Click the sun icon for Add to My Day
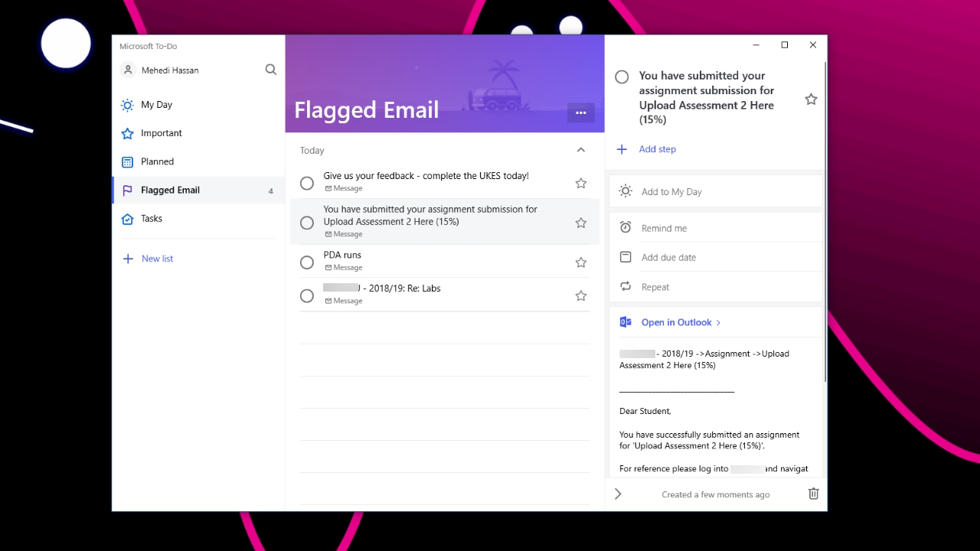Screen dimensions: 980x551 click(626, 191)
